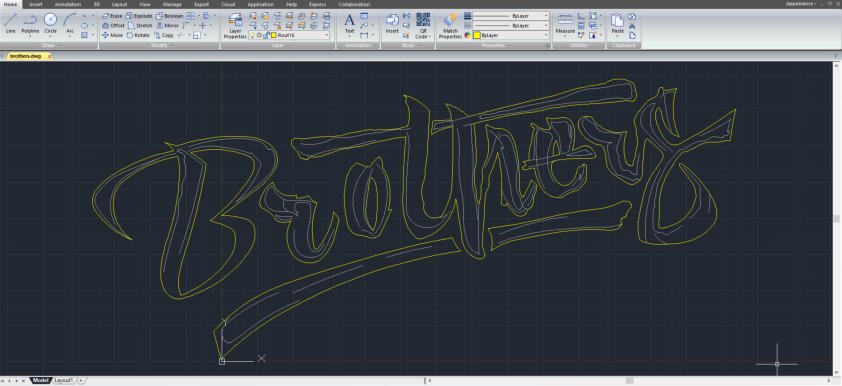Select the Circle tool

[50, 24]
